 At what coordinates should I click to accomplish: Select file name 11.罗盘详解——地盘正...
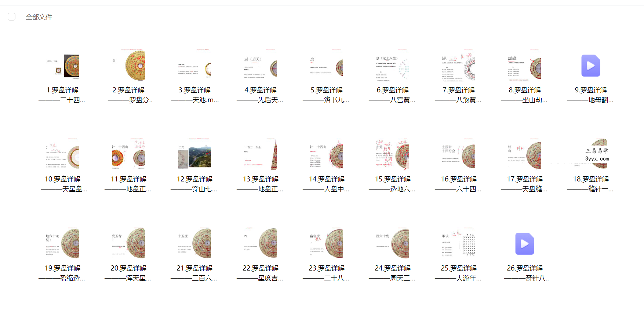[x=128, y=184]
